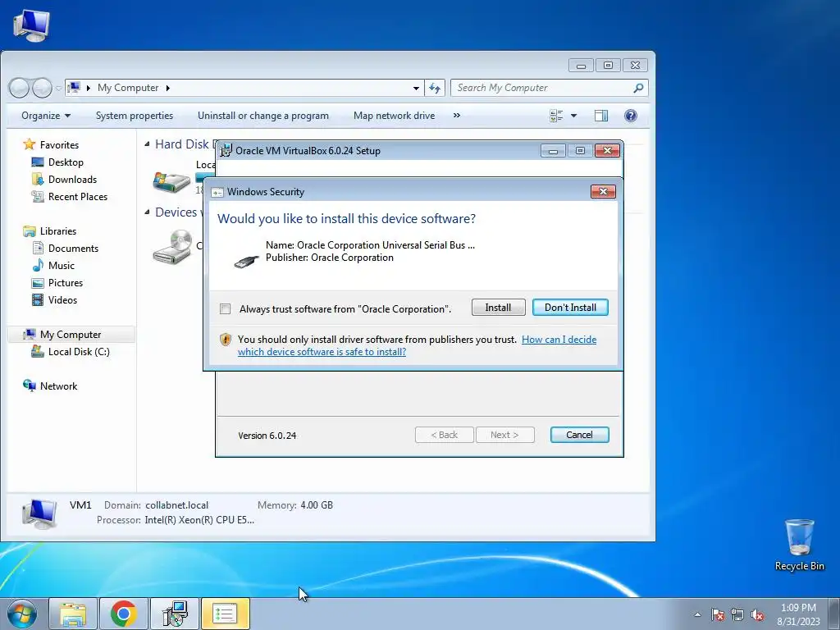This screenshot has width=840, height=630.
Task: Collapse the Hard Disk Drives group
Action: point(147,144)
